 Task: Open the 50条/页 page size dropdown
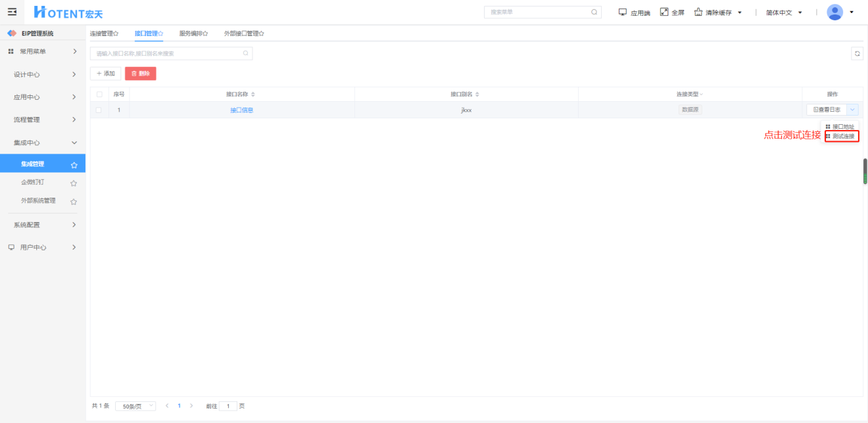click(135, 406)
